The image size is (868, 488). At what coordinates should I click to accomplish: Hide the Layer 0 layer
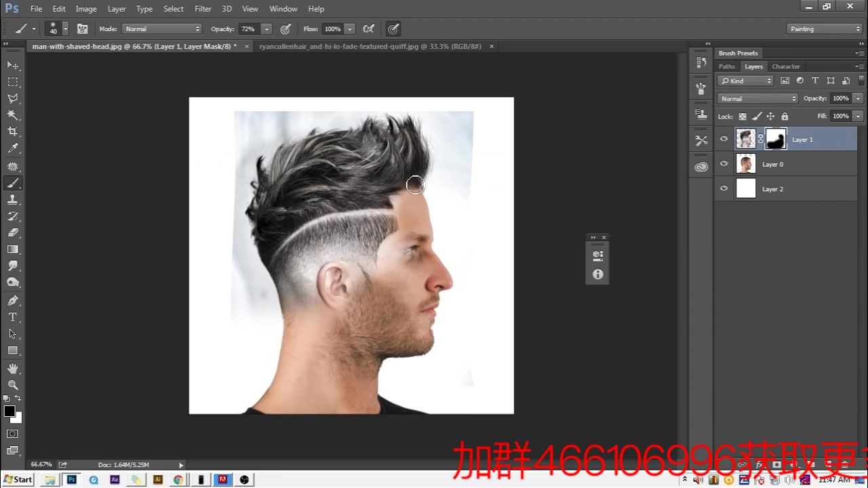click(x=724, y=164)
